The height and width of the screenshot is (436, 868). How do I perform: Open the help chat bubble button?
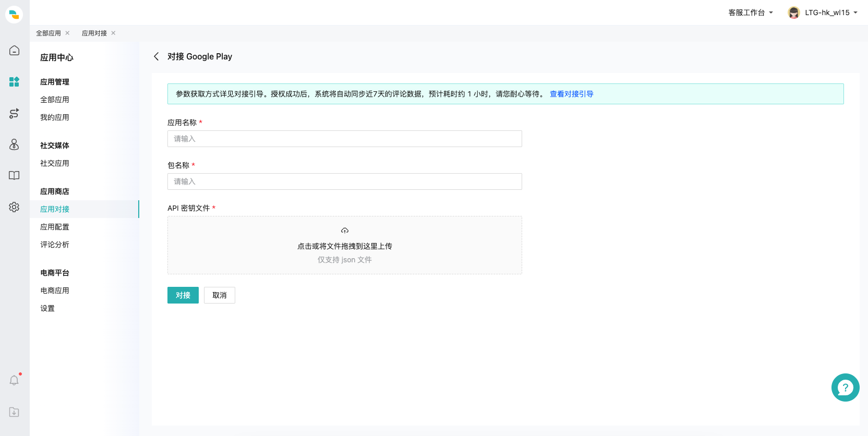tap(845, 387)
